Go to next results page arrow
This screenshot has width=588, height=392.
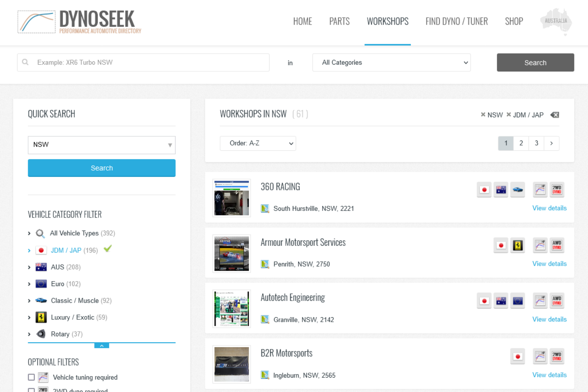(x=552, y=143)
